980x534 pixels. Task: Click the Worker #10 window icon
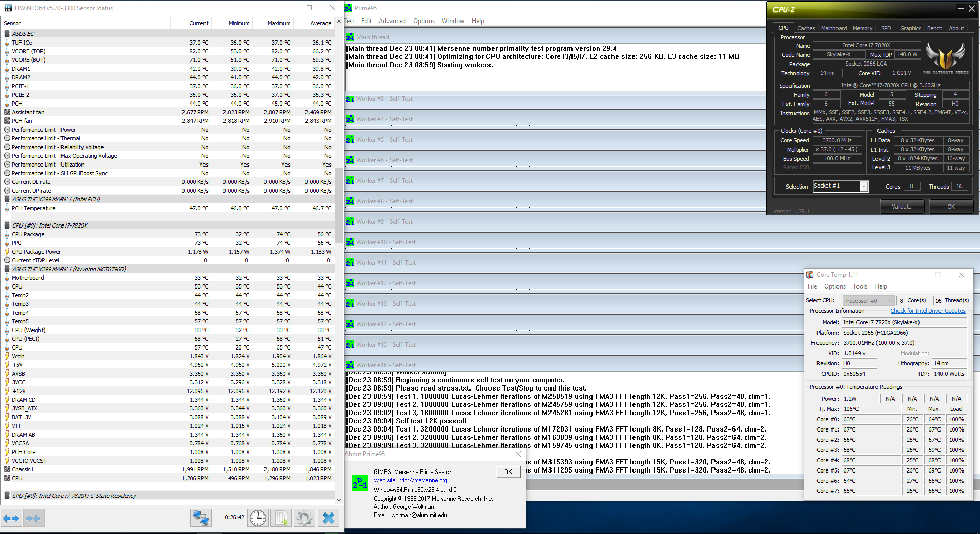click(350, 242)
